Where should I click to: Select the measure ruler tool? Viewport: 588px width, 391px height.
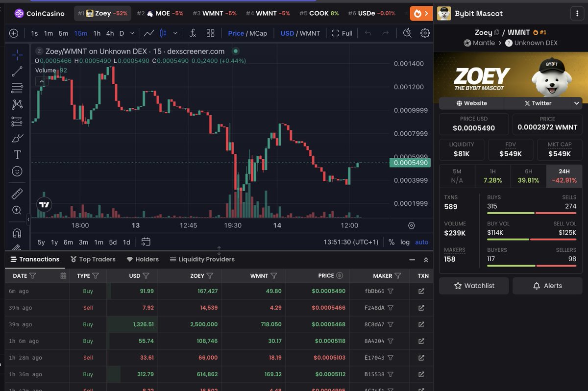point(16,193)
